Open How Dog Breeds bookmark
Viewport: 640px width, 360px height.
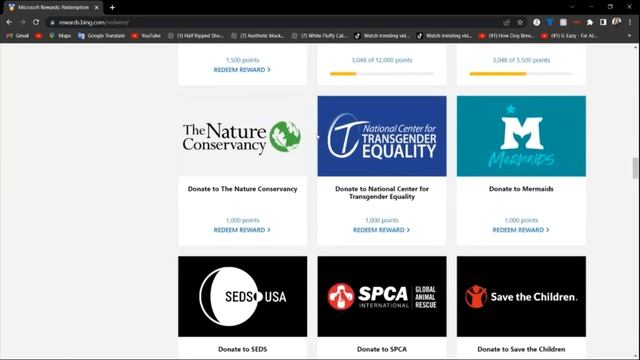[507, 36]
